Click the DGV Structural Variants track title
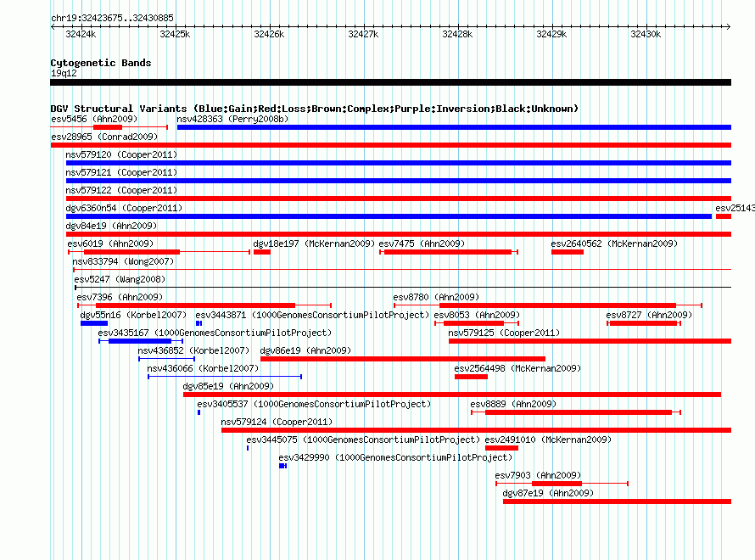755x560 pixels. pos(315,109)
